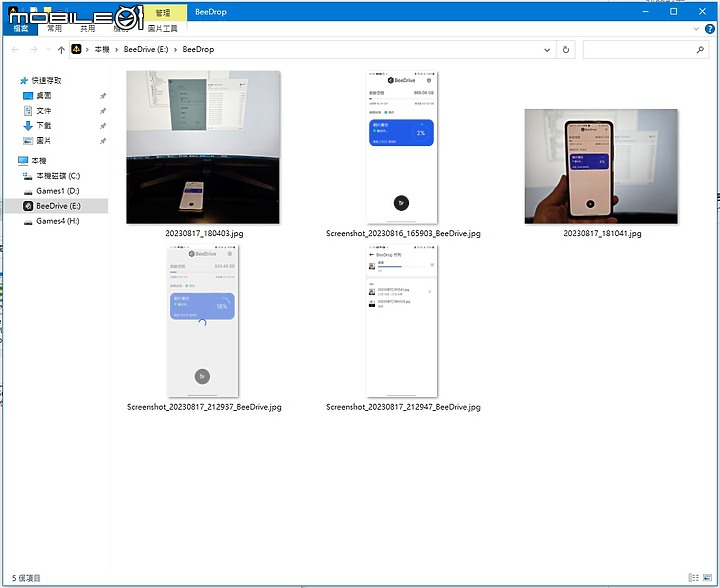Click file name 20230817_181041.jpg
The image size is (720, 588).
coord(602,234)
